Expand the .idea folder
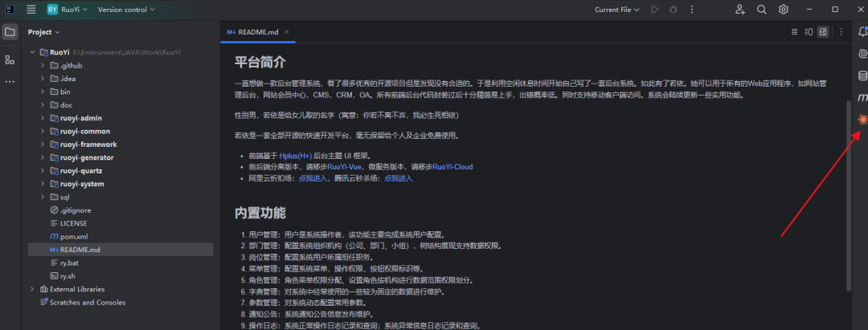Viewport: 868px width, 330px height. tap(43, 79)
